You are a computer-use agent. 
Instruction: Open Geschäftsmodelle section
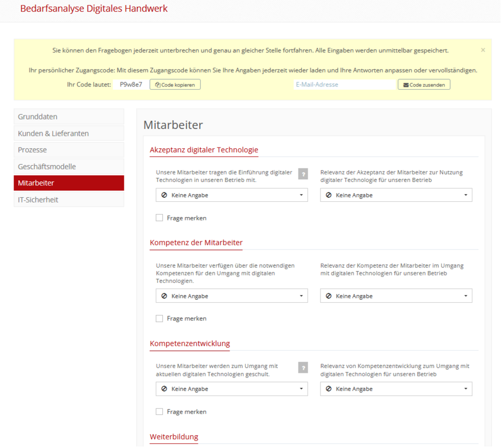[x=69, y=167]
